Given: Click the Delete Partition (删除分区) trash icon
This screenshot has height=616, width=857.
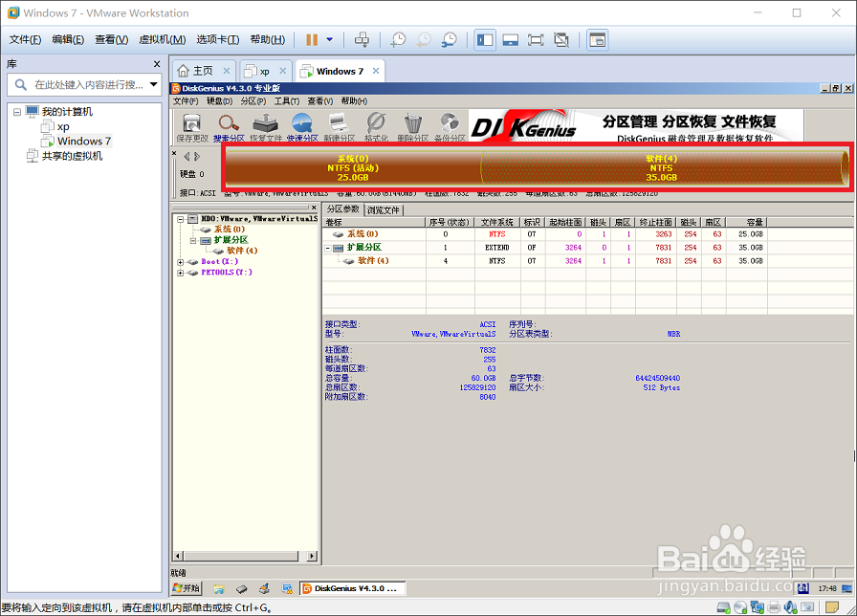Looking at the screenshot, I should (x=412, y=127).
